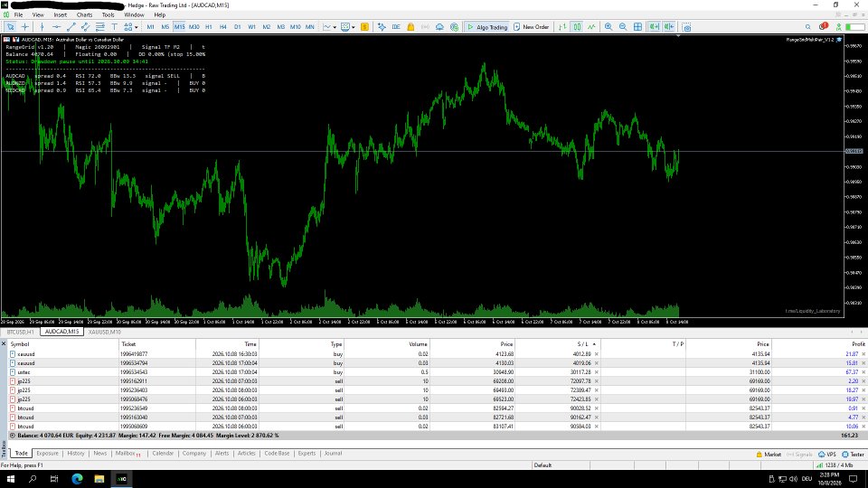Choose the Fibonacci retracement tool
This screenshot has height=488, width=868.
tap(99, 26)
